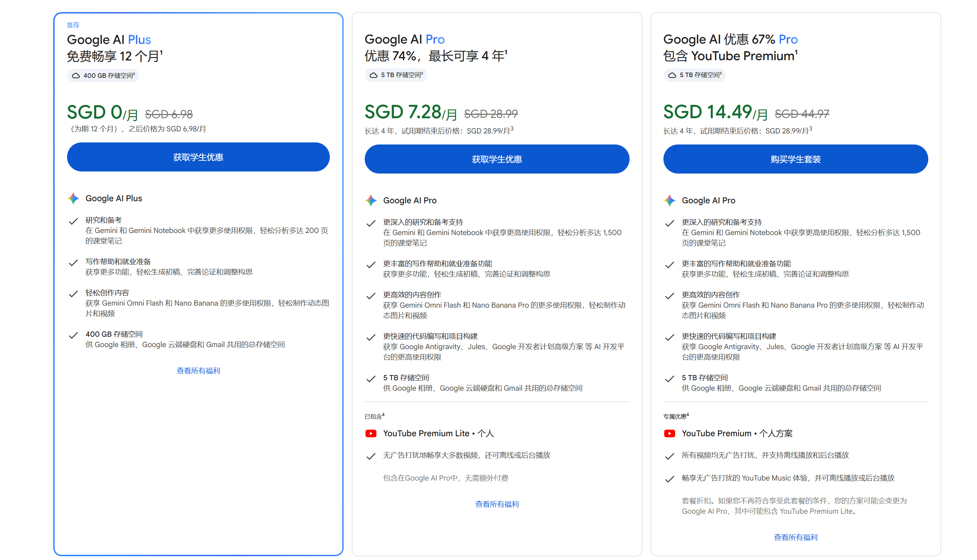Click checkmark beside 更快速的代码编写 in middle card
The width and height of the screenshot is (977, 560).
pyautogui.click(x=371, y=337)
